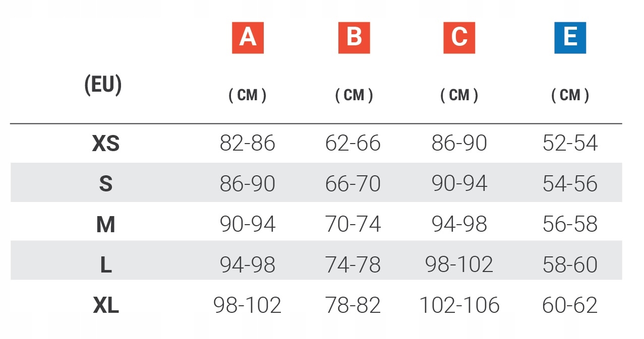The image size is (644, 339).
Task: Click the red B measurement icon
Action: (x=354, y=38)
